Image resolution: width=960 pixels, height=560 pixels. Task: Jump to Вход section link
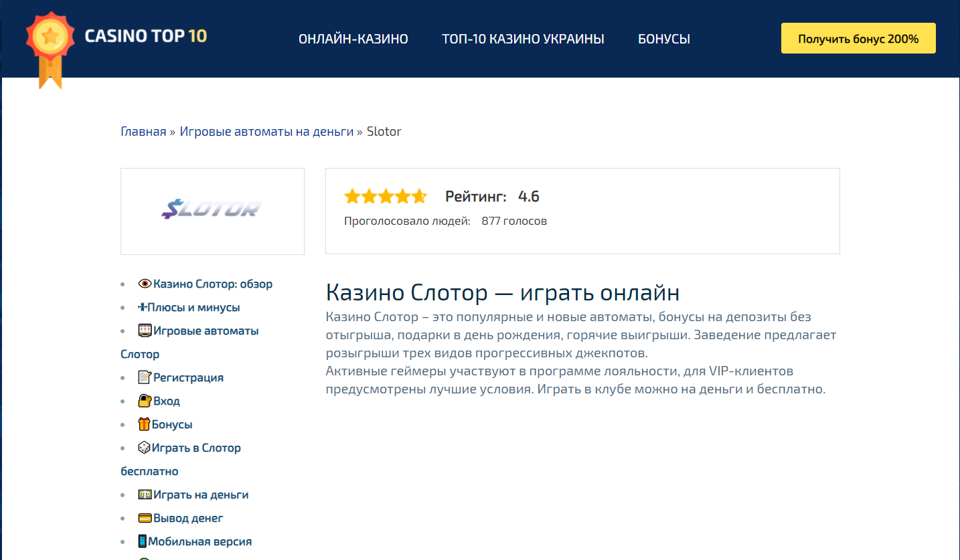(x=167, y=401)
